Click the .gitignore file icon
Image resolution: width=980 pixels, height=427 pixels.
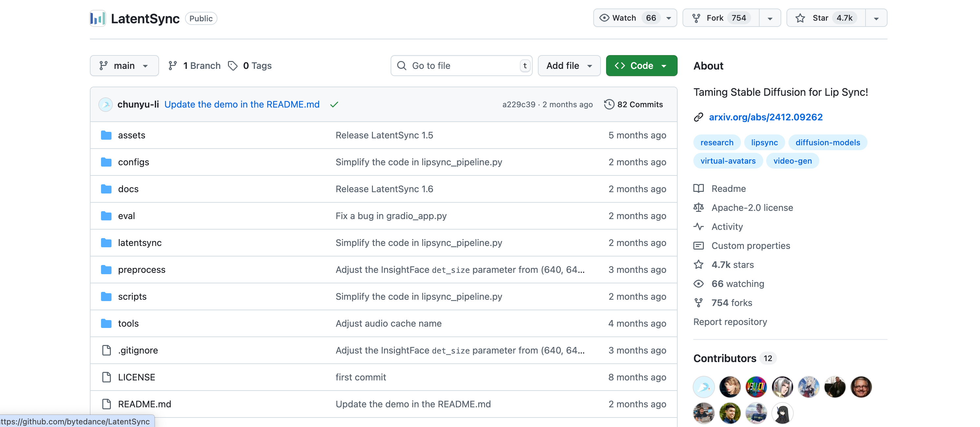point(107,350)
